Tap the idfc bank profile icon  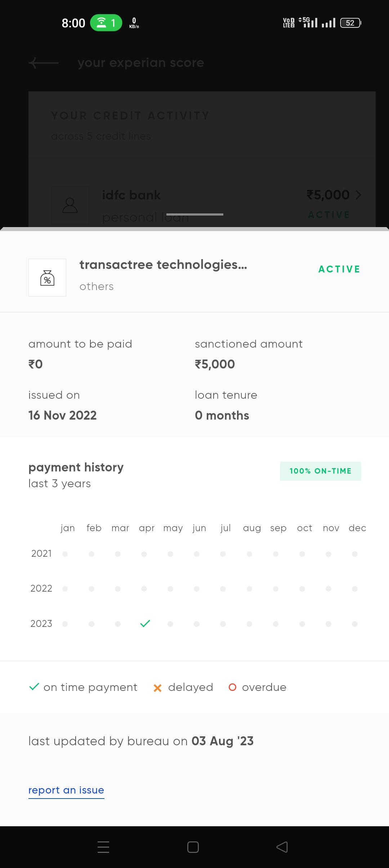[70, 205]
